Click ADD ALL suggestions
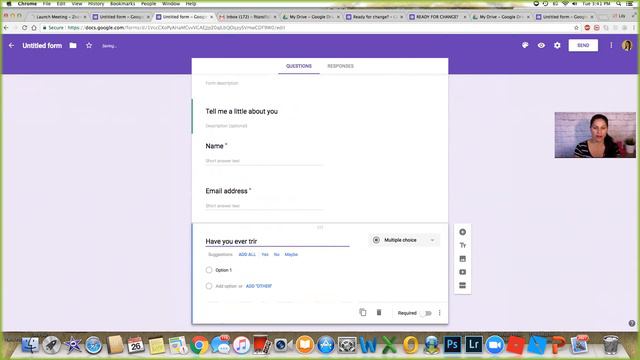 [x=247, y=254]
